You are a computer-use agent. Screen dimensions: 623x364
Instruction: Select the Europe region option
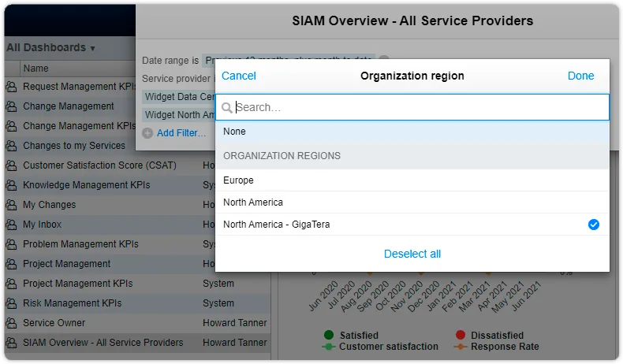pyautogui.click(x=412, y=180)
